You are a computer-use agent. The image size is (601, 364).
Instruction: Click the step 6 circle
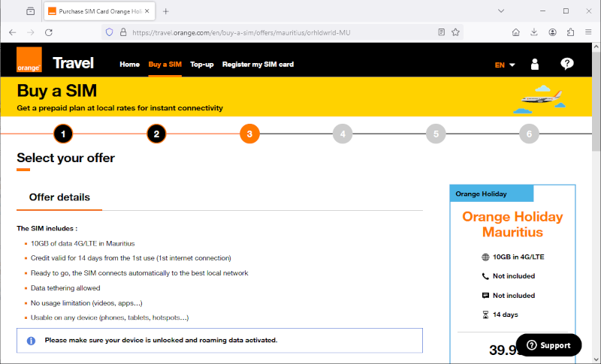point(529,134)
